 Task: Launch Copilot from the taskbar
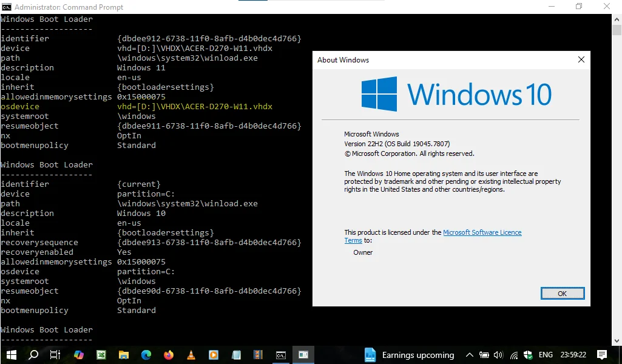tap(78, 354)
